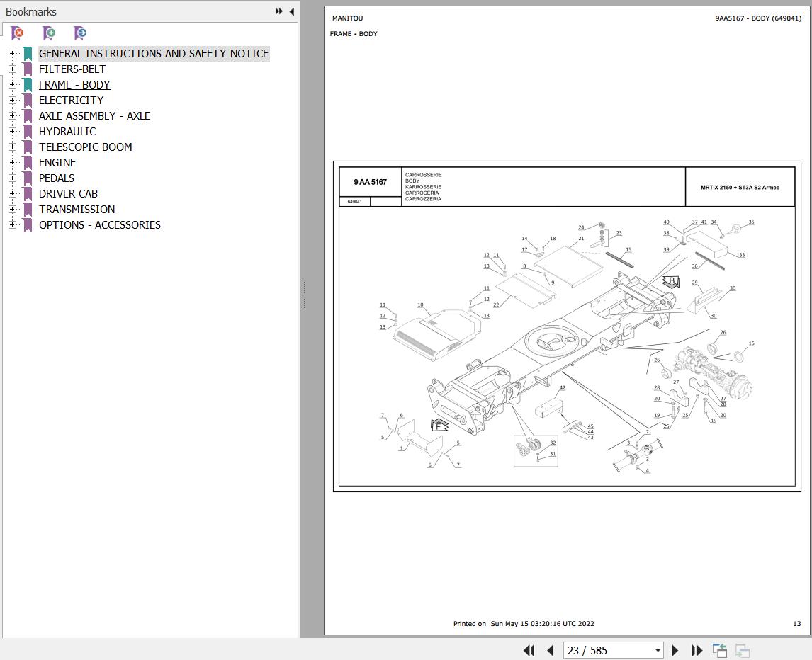This screenshot has height=660, width=812.
Task: Click the double-arrow Bookmarks panel options button
Action: coord(278,11)
